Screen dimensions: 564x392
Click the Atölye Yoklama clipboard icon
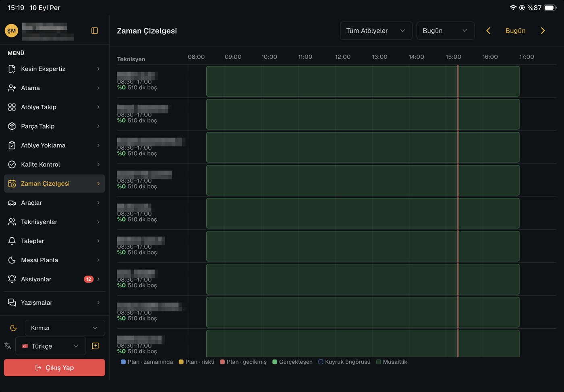coord(12,145)
